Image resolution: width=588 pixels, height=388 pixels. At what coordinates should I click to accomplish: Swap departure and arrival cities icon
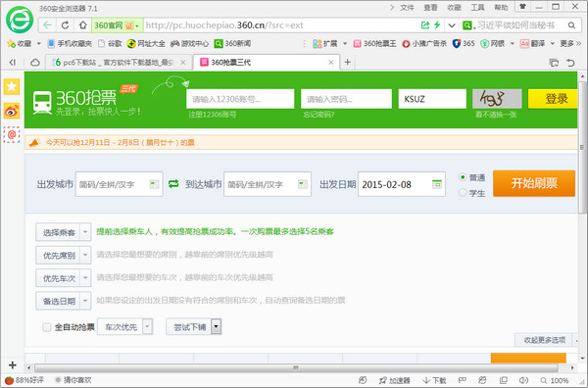pyautogui.click(x=173, y=183)
